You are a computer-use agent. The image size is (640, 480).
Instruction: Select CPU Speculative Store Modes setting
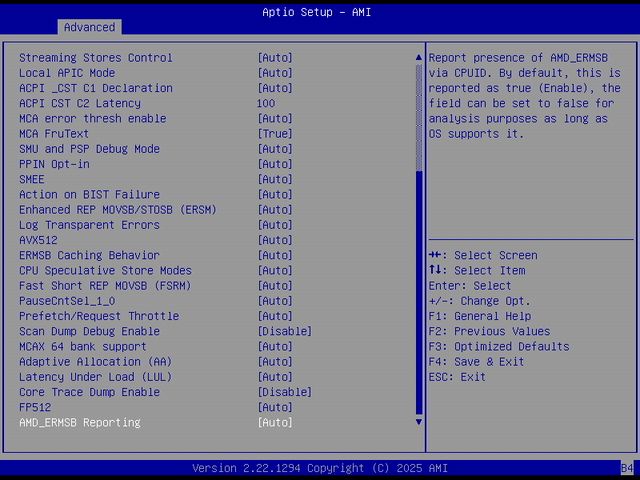pyautogui.click(x=105, y=271)
